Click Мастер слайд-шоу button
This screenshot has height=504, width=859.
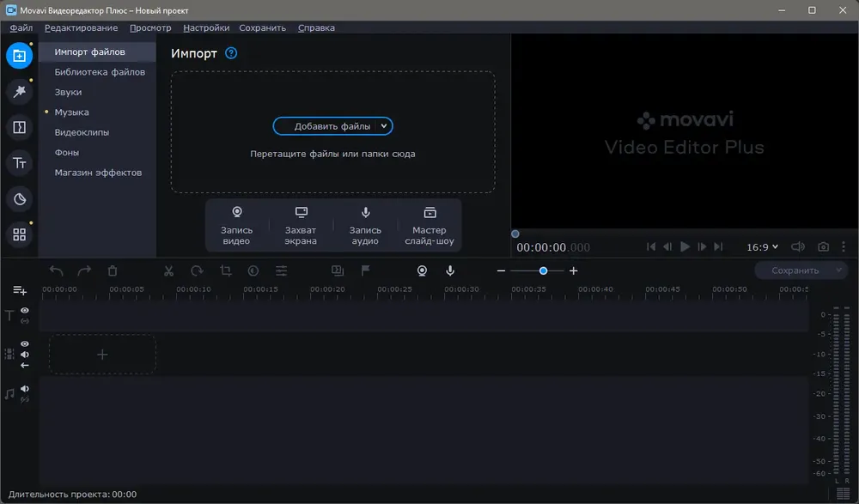[x=429, y=226]
